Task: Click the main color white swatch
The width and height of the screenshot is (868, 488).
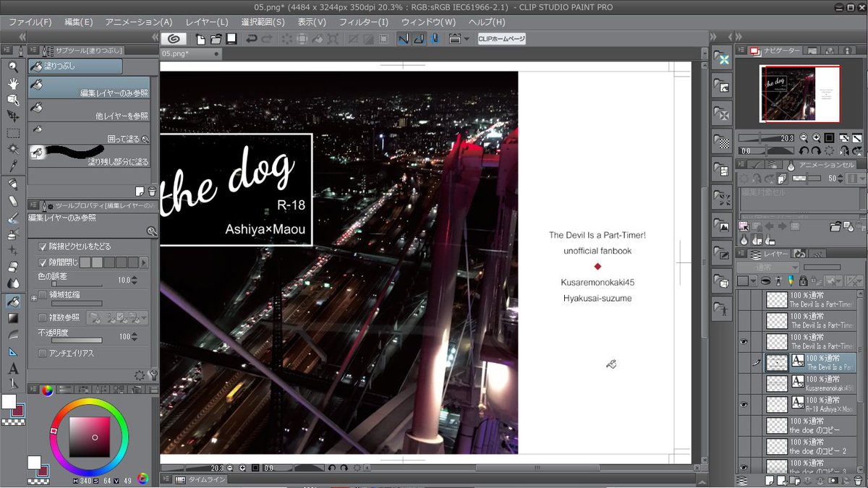Action: tap(9, 402)
